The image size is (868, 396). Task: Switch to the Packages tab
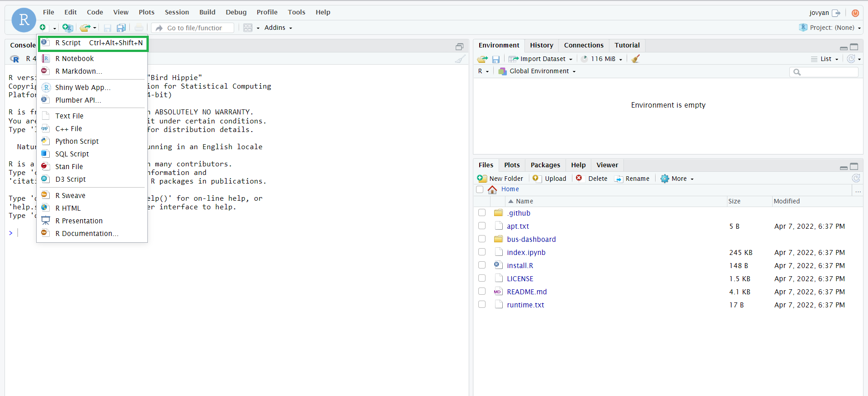tap(545, 165)
